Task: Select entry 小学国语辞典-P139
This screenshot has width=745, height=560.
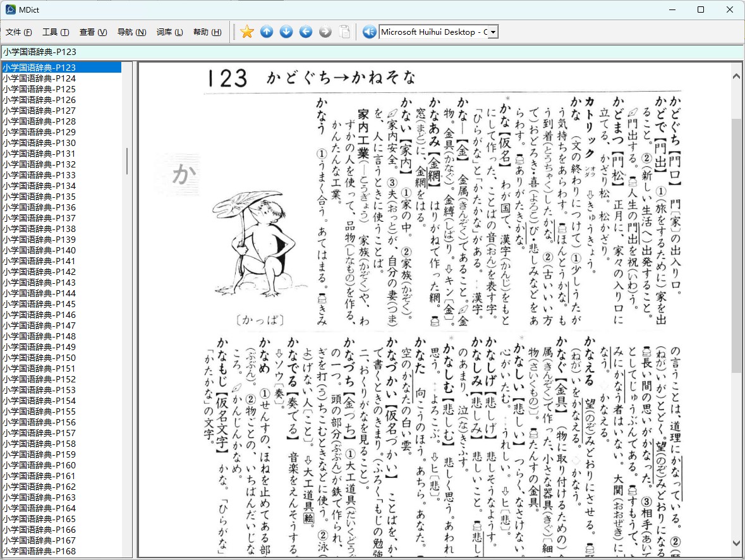Action: (x=61, y=239)
